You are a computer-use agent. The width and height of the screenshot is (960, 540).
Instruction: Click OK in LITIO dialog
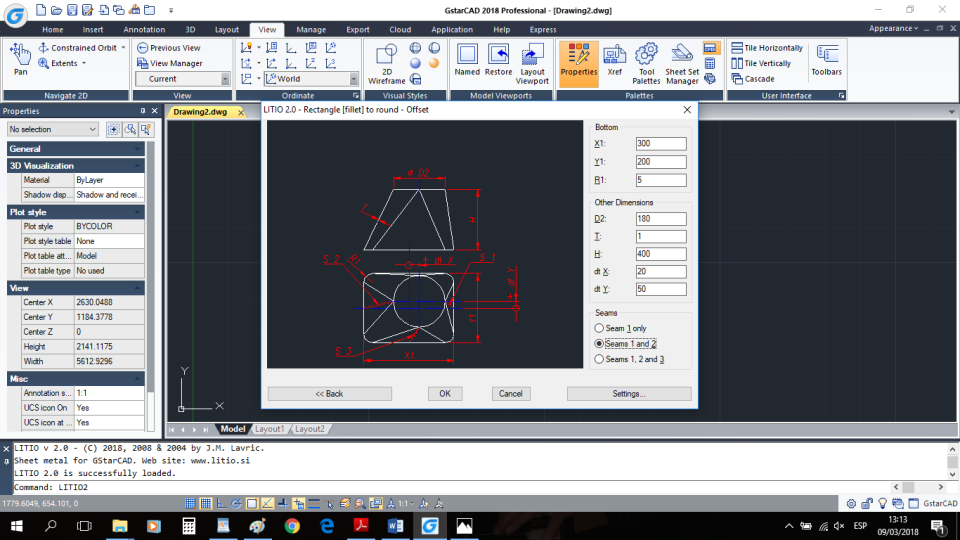click(x=444, y=394)
